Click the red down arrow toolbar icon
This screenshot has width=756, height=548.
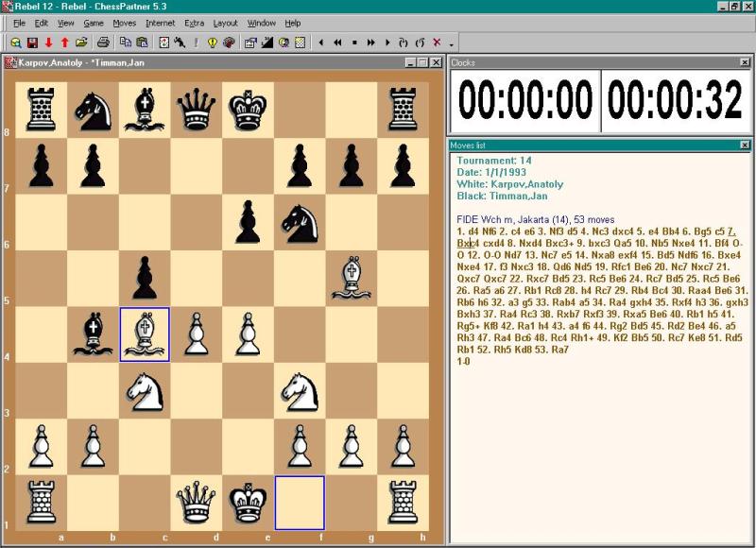click(48, 43)
